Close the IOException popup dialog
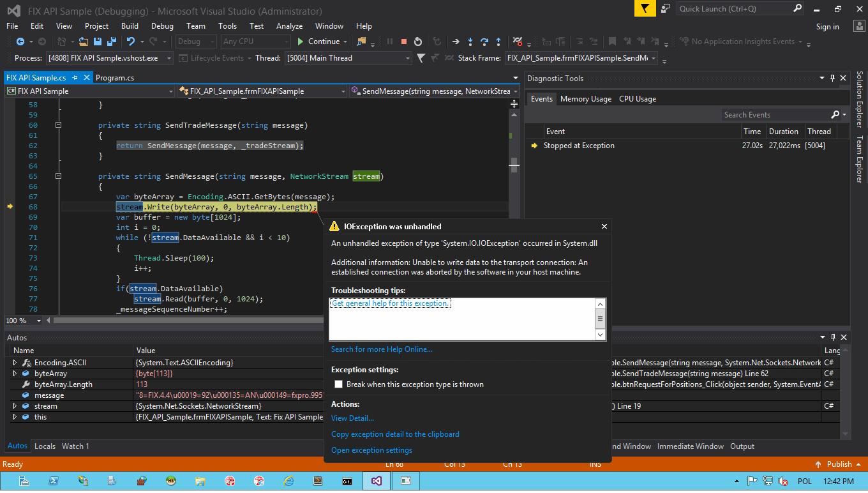The height and width of the screenshot is (493, 868). pos(604,226)
